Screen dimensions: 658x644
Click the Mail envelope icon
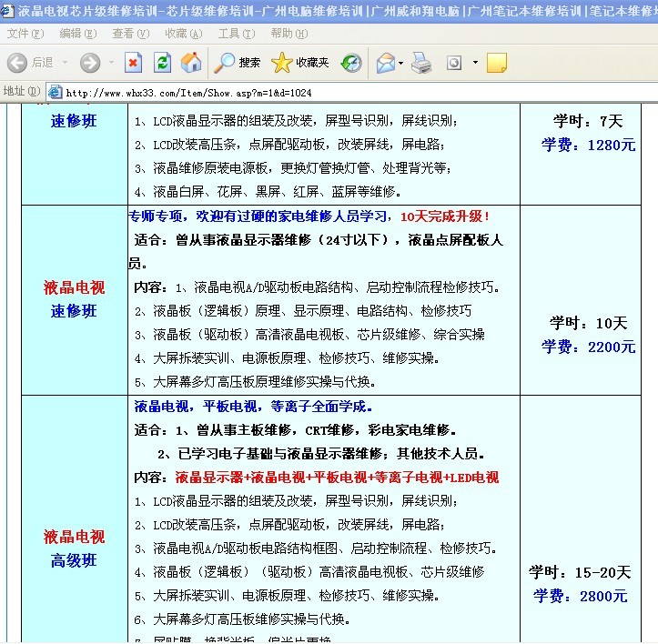(385, 63)
